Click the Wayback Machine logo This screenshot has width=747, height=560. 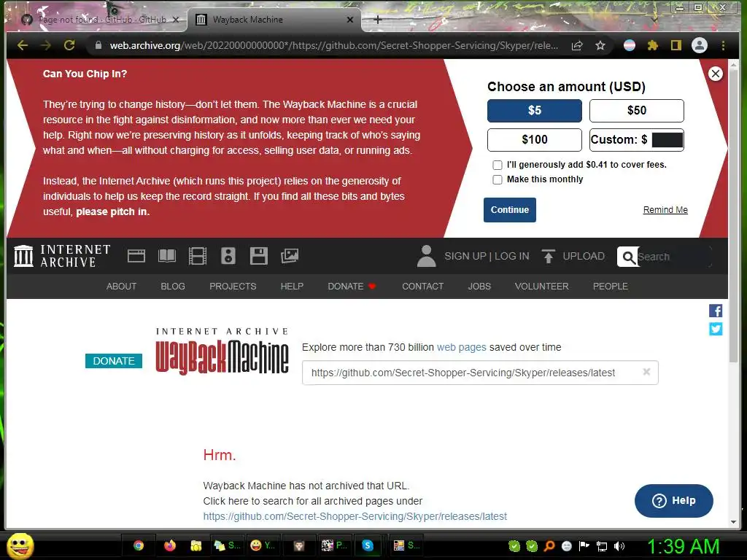click(222, 351)
